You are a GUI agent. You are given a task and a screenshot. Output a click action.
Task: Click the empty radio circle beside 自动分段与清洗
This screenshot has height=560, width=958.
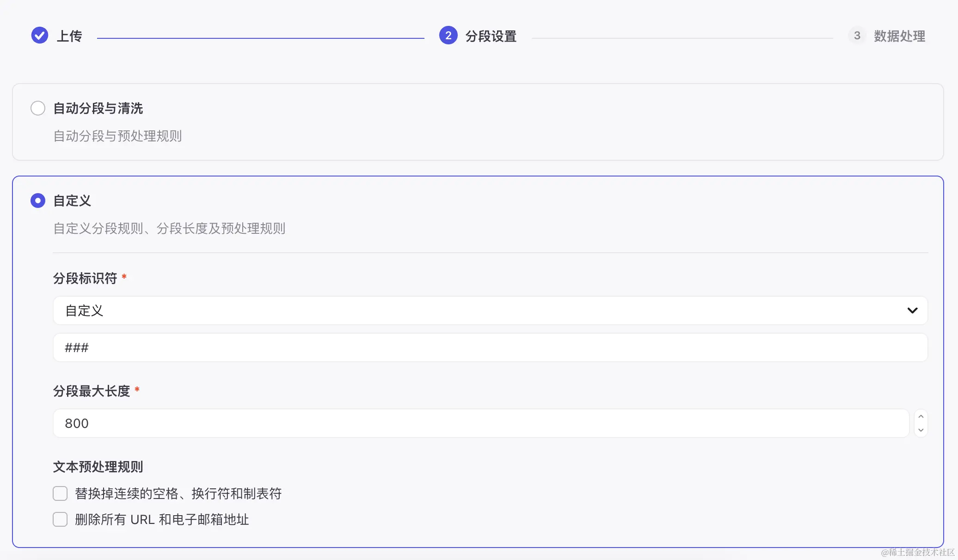pos(38,108)
